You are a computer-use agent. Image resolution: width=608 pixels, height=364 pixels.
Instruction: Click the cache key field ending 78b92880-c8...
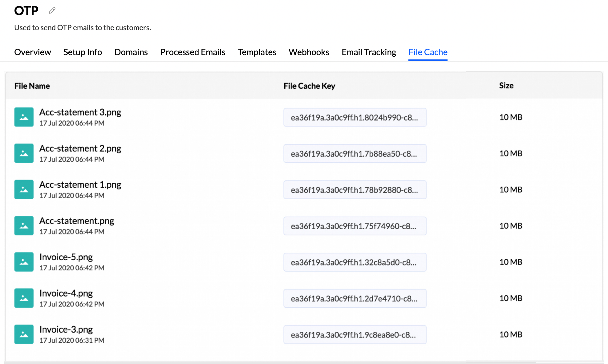(355, 190)
